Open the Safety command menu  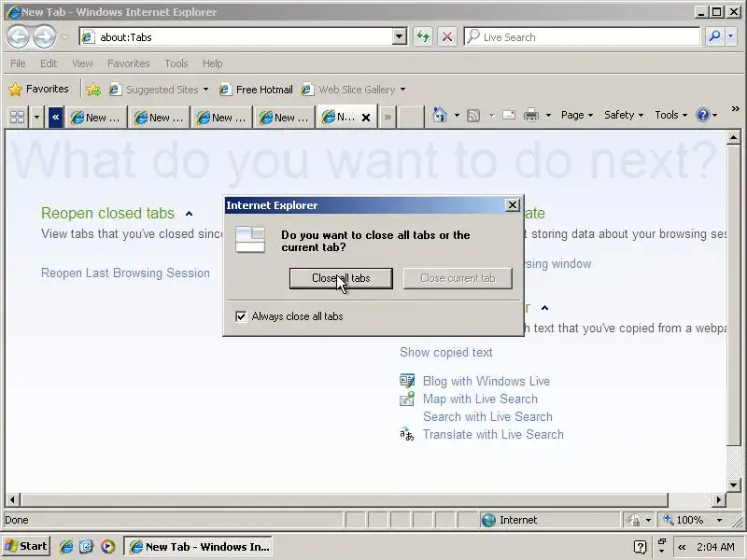pos(623,115)
